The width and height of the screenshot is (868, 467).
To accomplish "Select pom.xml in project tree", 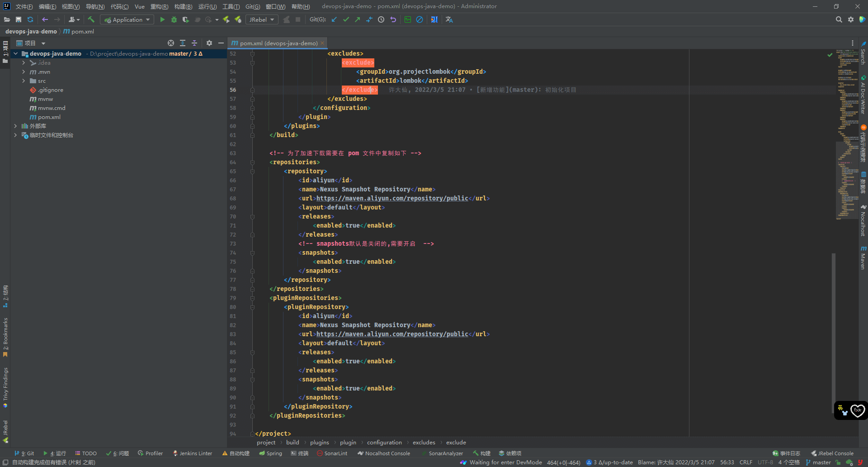I will [x=49, y=117].
